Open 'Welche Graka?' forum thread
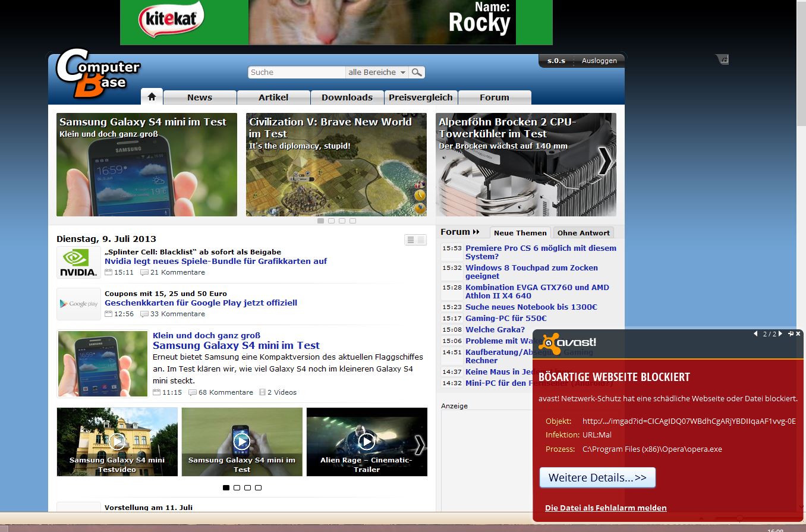 495,329
